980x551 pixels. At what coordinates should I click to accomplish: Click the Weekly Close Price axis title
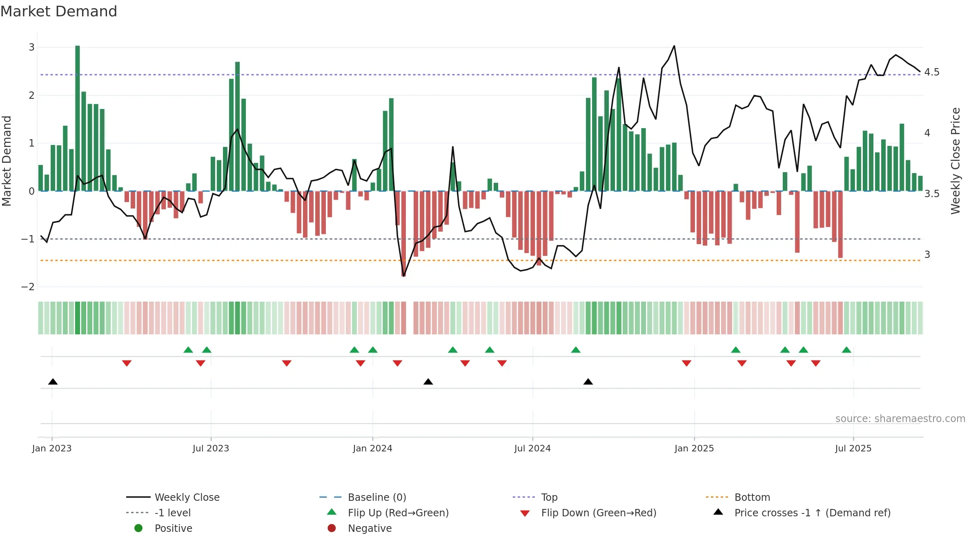955,161
